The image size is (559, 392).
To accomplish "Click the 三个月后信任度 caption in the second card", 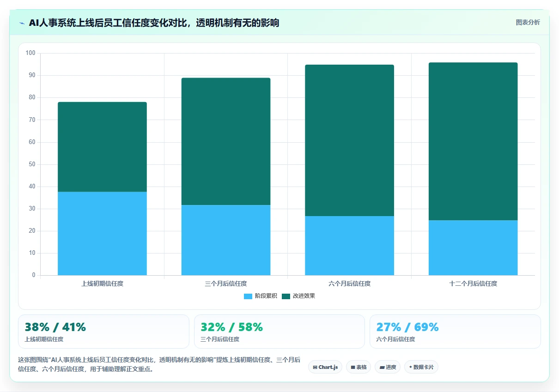I will coord(220,339).
